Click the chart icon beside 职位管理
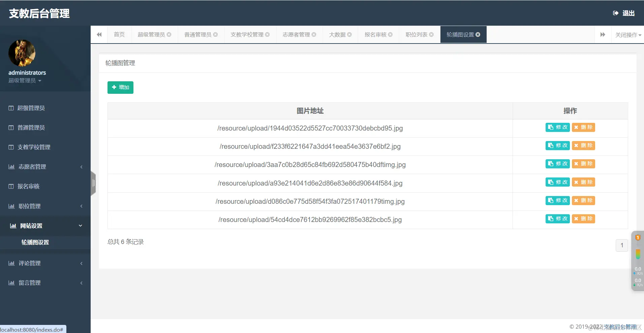 [x=11, y=206]
